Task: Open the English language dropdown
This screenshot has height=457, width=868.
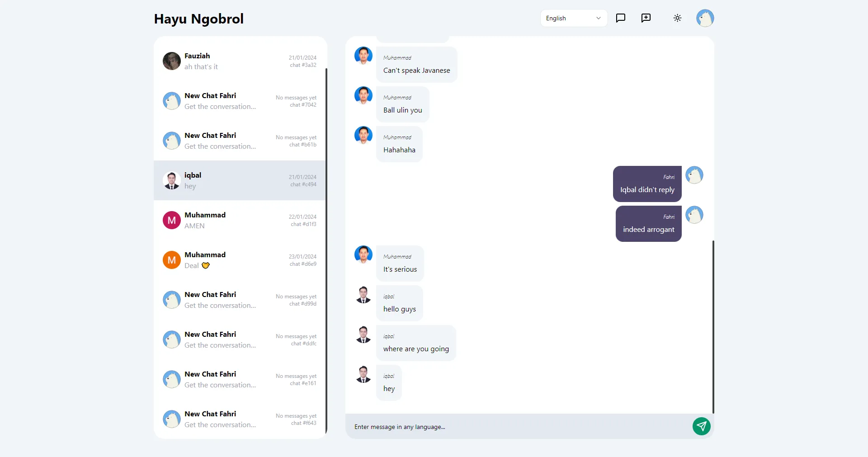Action: tap(573, 18)
